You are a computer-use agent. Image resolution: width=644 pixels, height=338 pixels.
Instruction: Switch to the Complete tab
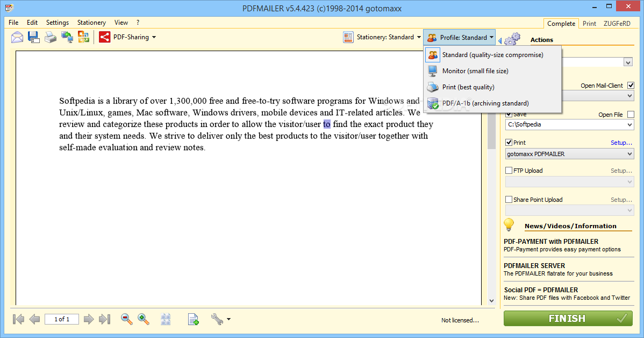pyautogui.click(x=561, y=24)
